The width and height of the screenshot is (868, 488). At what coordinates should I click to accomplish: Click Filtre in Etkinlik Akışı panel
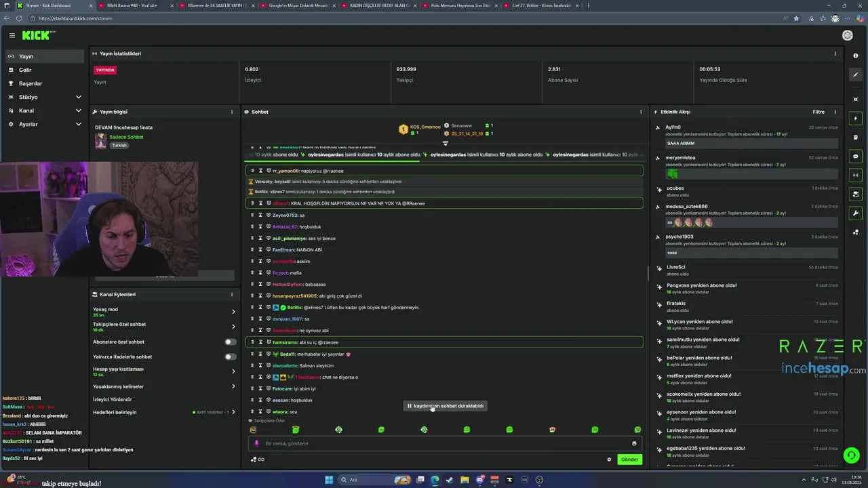click(x=818, y=112)
